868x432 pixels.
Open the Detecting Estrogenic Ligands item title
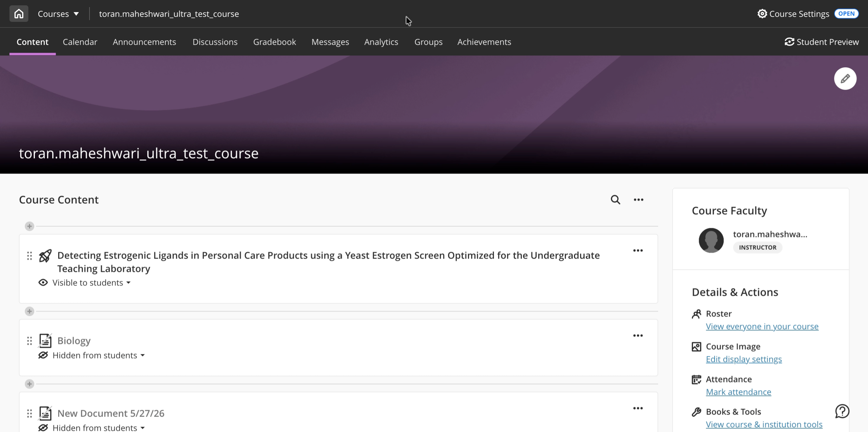(329, 262)
